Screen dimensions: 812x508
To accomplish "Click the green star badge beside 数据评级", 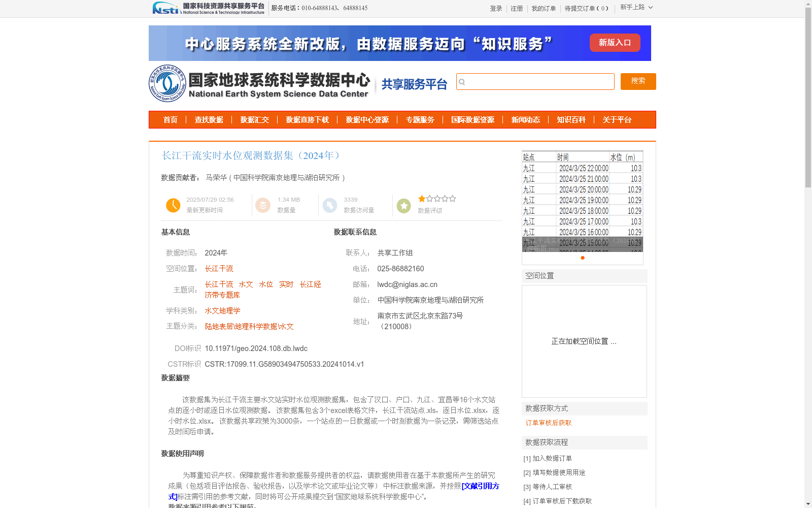I will pos(403,205).
